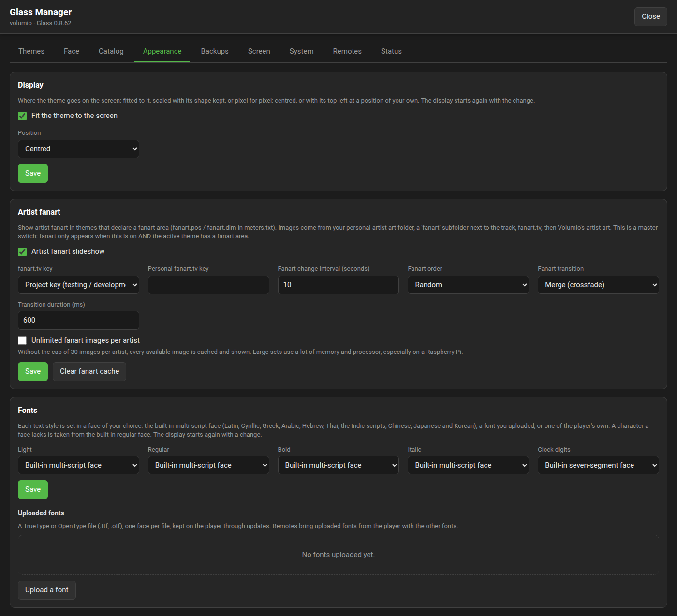This screenshot has width=677, height=616.
Task: Click the 'Display' section heading
Action: pos(30,85)
